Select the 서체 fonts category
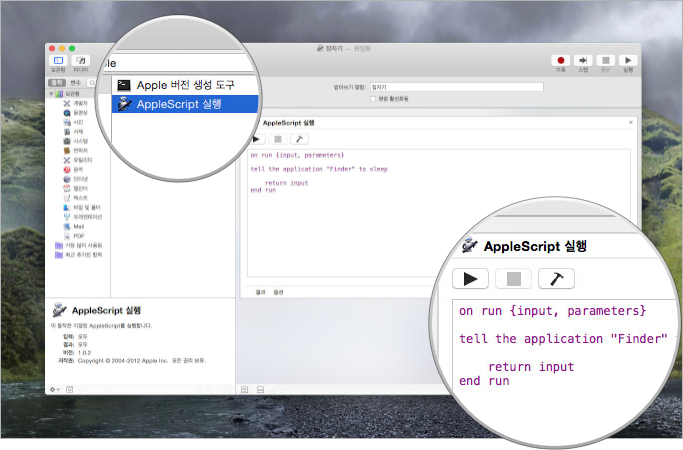 coord(73,132)
